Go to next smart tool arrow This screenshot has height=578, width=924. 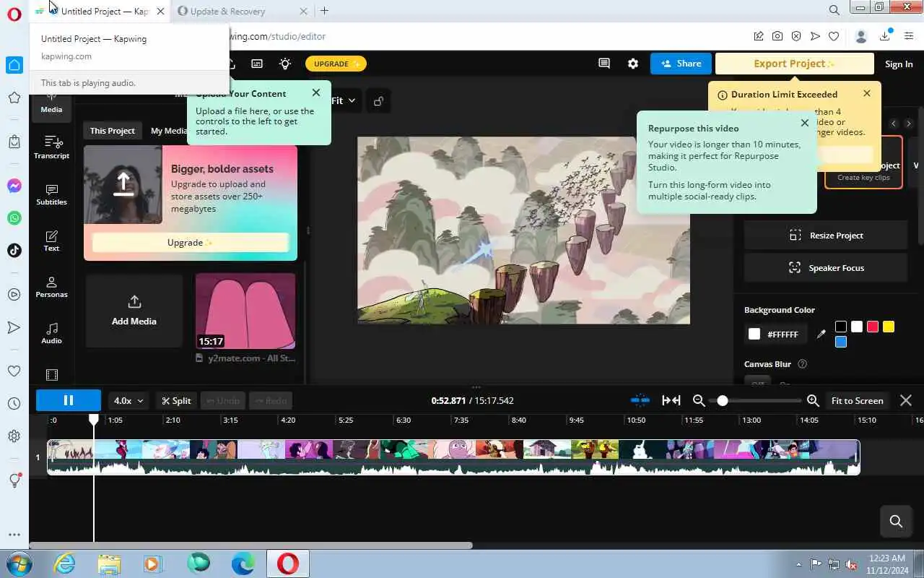pos(909,124)
